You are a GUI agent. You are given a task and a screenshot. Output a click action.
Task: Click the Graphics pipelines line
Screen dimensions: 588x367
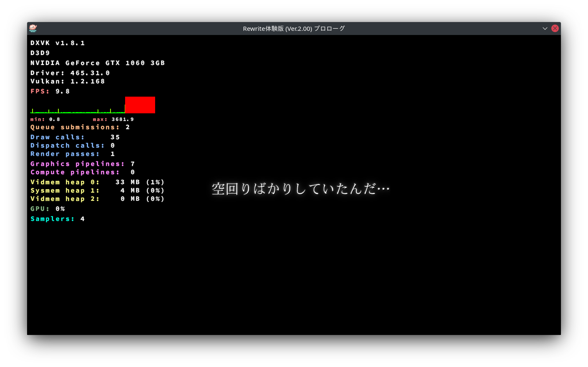[83, 164]
